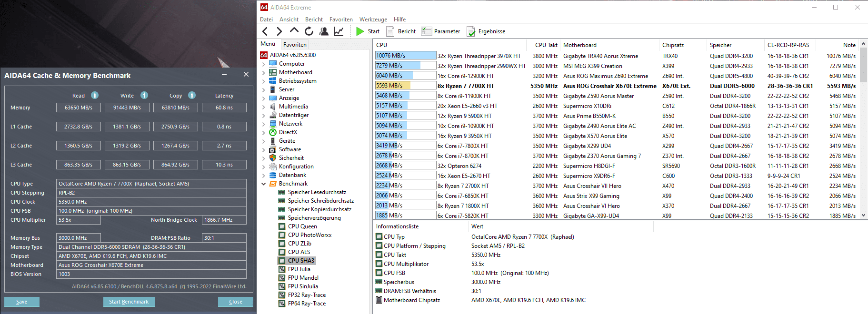This screenshot has width=868, height=314.
Task: Click the graph chart toolbar icon
Action: [x=339, y=31]
